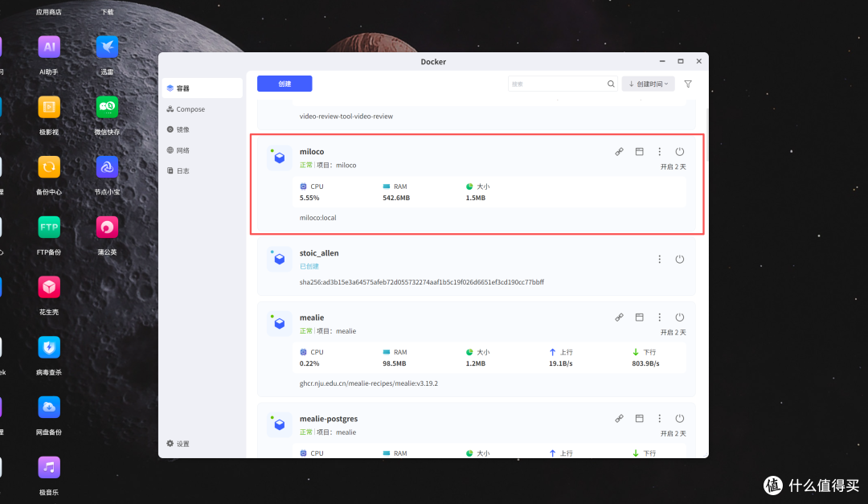
Task: Open the 日志 sidebar tab
Action: (203, 170)
